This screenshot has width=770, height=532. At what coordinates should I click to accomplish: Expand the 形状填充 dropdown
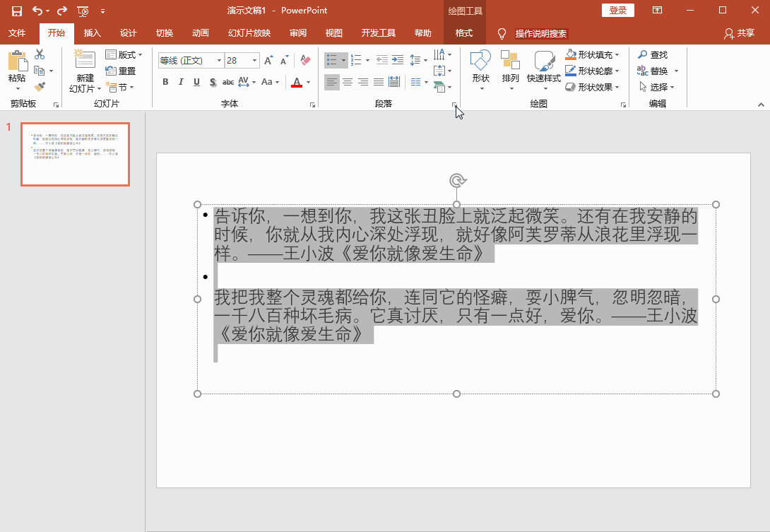click(617, 54)
